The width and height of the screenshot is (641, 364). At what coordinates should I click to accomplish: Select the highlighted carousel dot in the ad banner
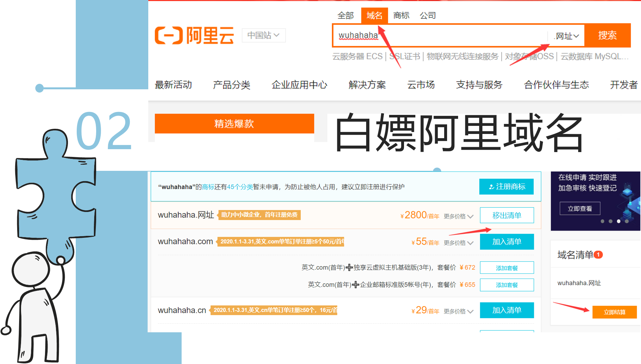pyautogui.click(x=619, y=221)
